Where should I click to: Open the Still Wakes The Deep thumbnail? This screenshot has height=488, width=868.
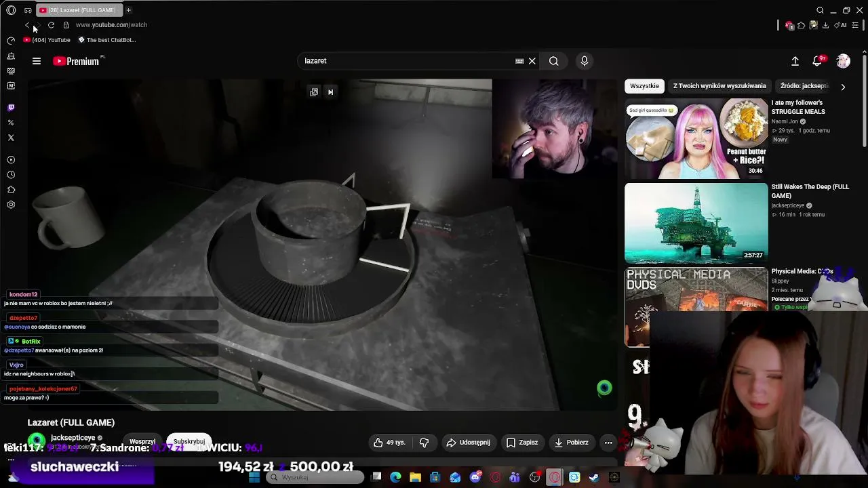pyautogui.click(x=696, y=223)
